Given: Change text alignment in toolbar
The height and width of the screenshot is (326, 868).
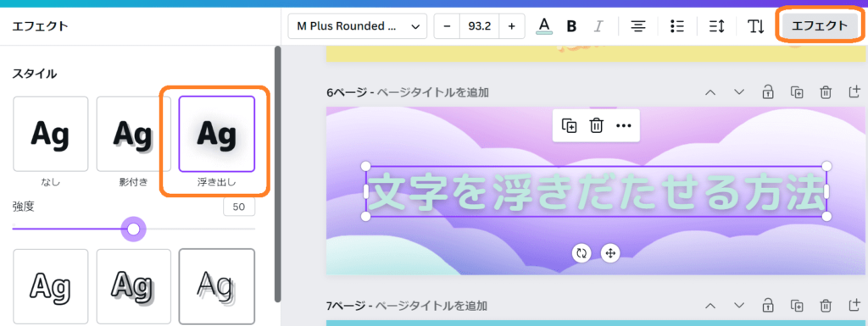Looking at the screenshot, I should click(639, 26).
